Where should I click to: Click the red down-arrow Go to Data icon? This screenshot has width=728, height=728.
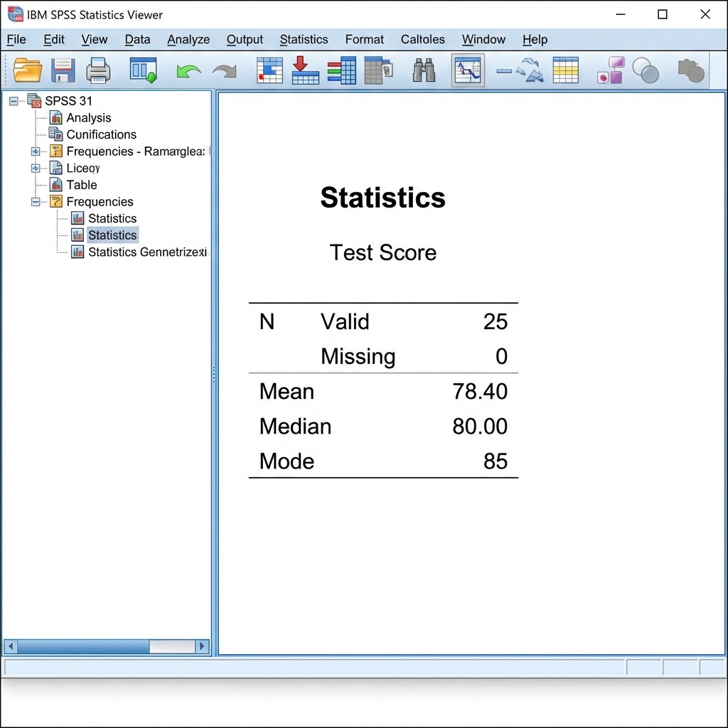point(306,70)
